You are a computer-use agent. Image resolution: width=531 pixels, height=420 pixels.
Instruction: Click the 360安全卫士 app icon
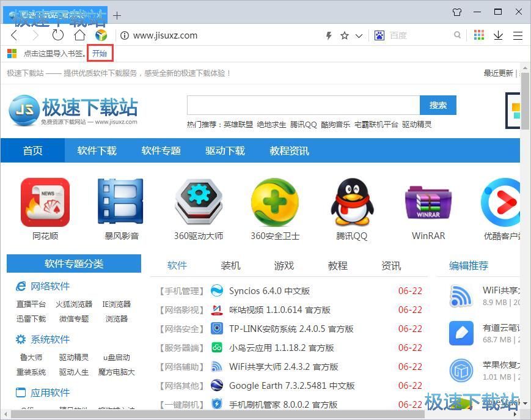275,202
